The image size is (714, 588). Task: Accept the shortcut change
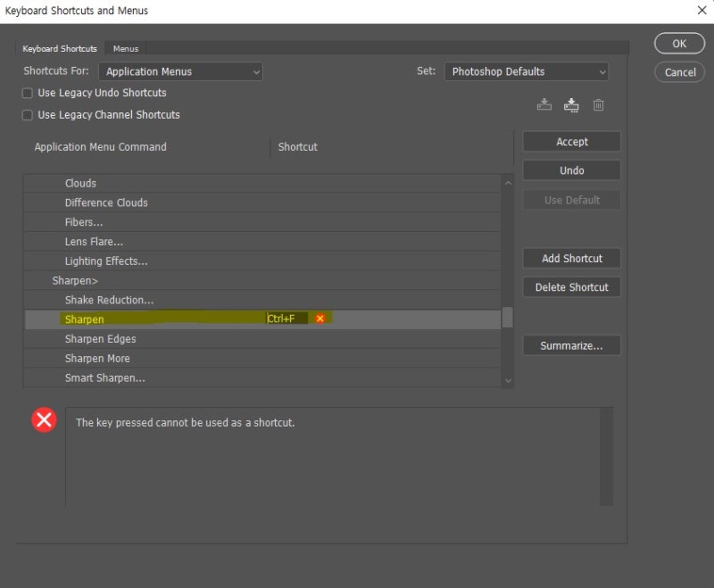click(571, 142)
